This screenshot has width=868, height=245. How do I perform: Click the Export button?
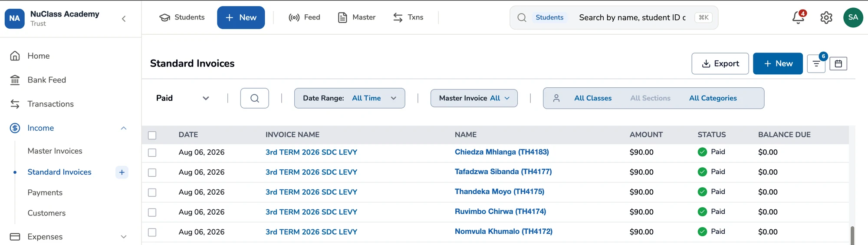tap(720, 64)
